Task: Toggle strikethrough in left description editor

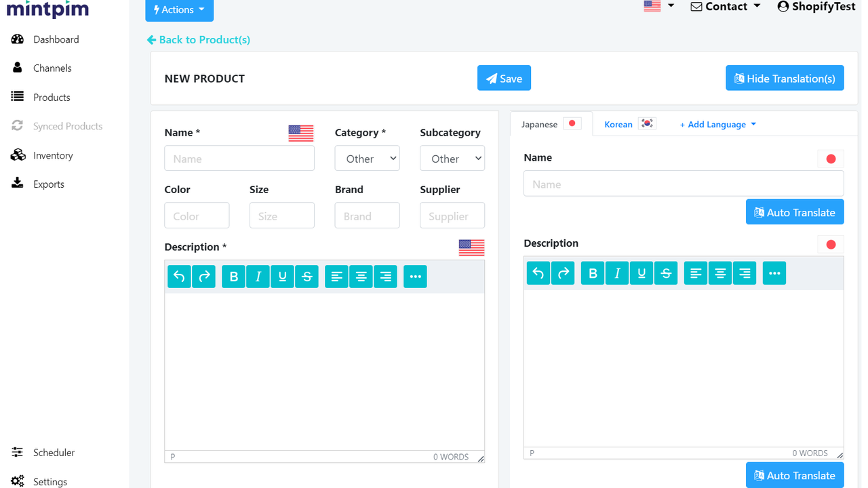Action: tap(307, 277)
